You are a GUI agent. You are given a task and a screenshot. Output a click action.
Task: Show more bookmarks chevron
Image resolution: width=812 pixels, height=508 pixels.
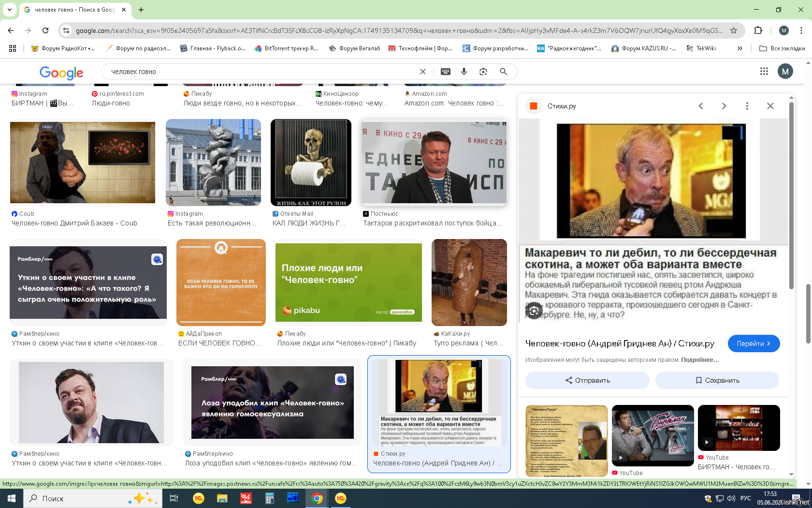coord(739,48)
